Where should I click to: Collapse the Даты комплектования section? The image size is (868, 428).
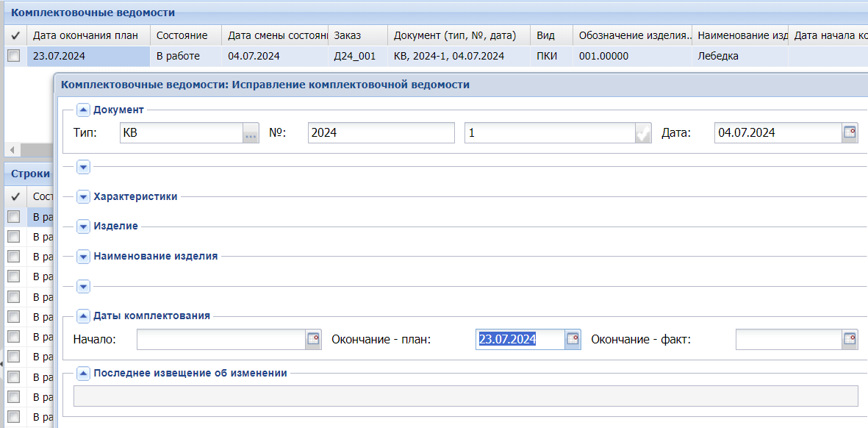click(x=83, y=316)
